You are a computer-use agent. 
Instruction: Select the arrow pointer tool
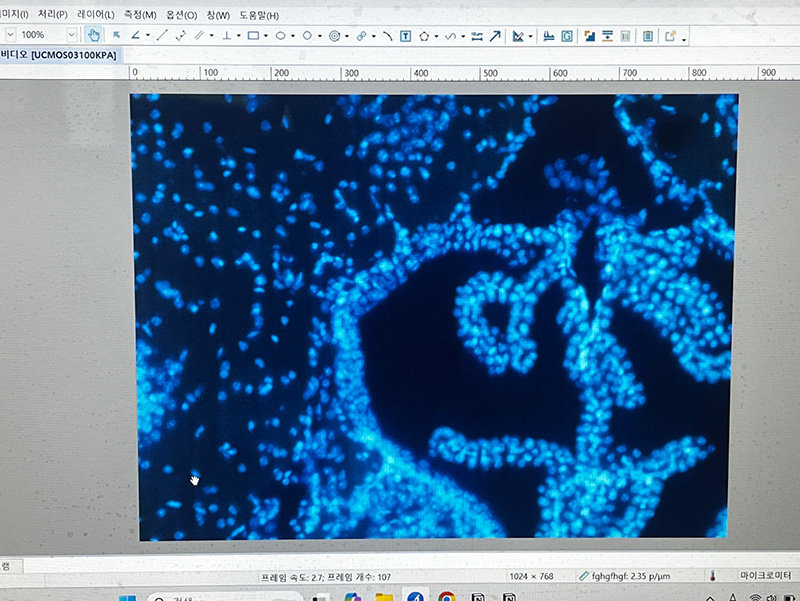click(x=116, y=35)
